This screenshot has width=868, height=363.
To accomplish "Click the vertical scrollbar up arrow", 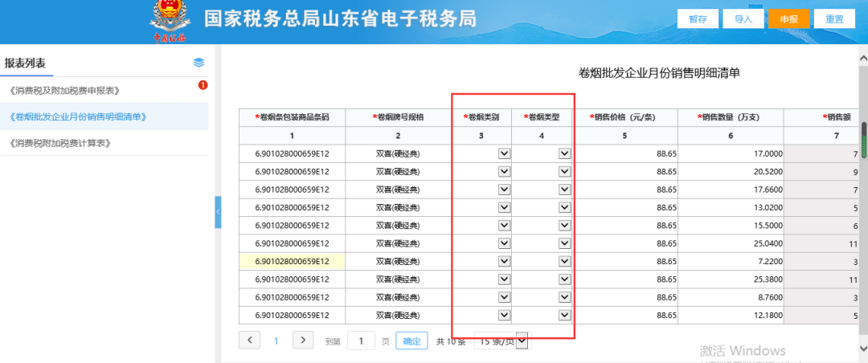I will point(863,58).
